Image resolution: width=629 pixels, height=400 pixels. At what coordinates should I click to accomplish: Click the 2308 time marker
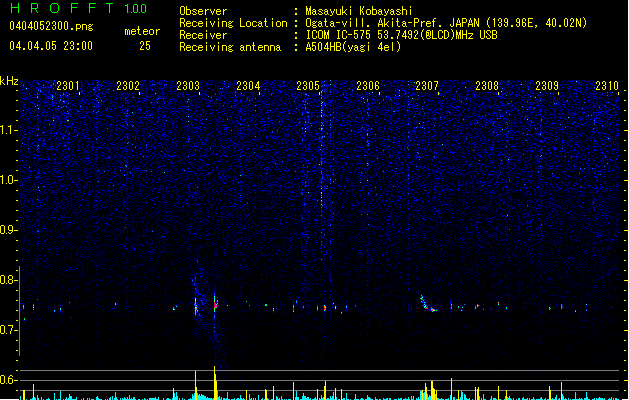tap(487, 86)
